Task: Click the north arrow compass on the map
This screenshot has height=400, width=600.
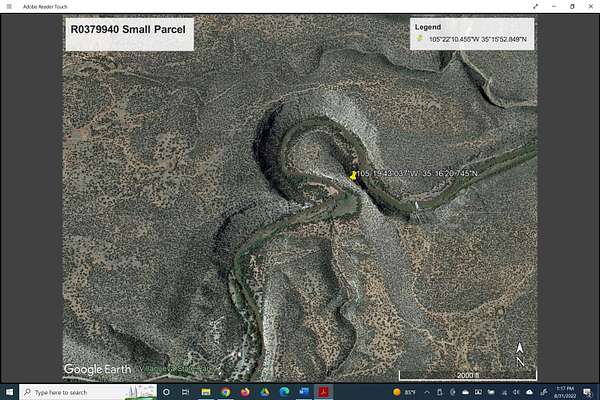Action: 520,351
